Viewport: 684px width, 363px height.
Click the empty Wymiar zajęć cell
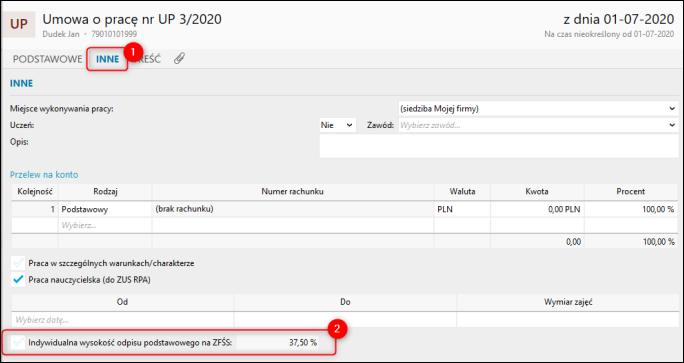[x=568, y=319]
